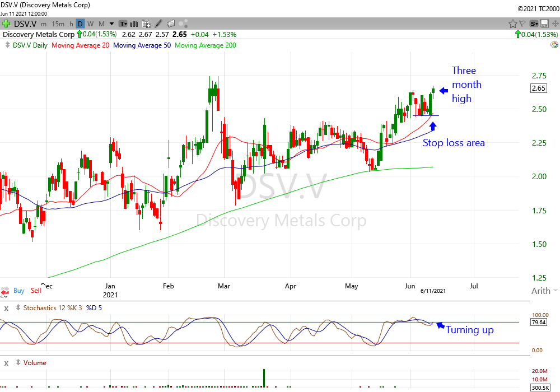Toggle the favorite star icon
Viewport: 560px width, 392px height.
point(513,24)
